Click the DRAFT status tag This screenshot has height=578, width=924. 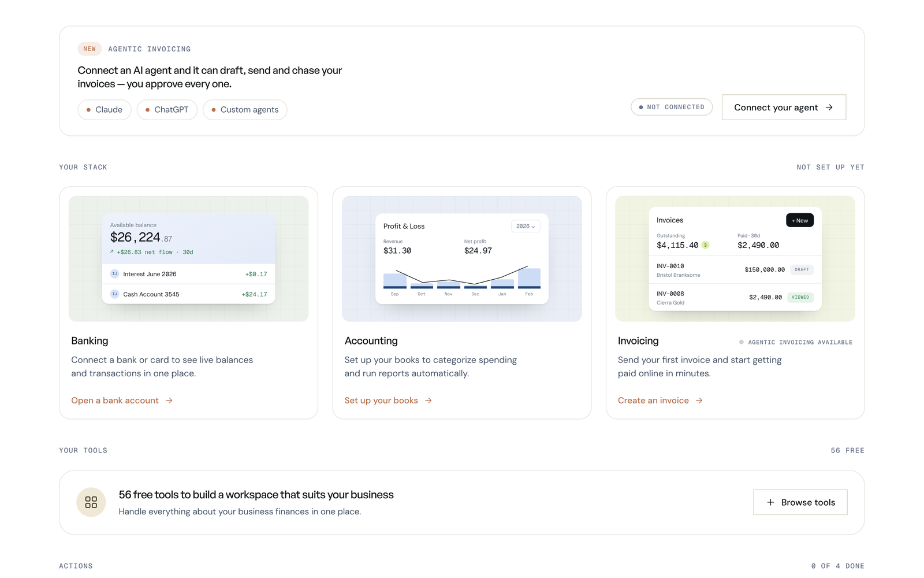[802, 270]
